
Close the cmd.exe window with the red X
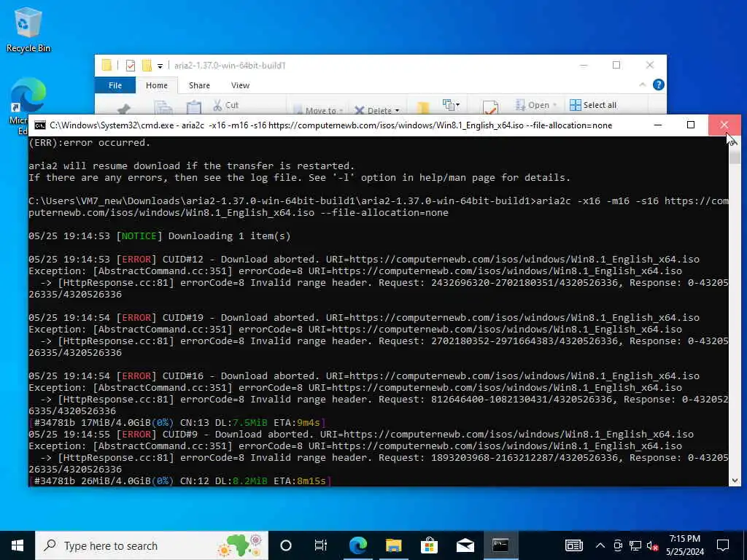724,125
